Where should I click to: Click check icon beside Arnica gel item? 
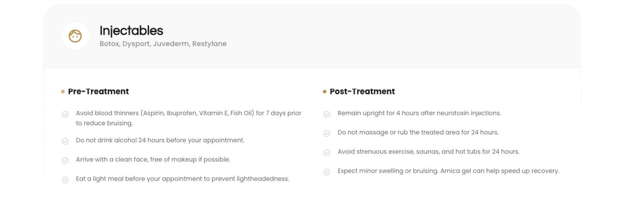pyautogui.click(x=327, y=172)
